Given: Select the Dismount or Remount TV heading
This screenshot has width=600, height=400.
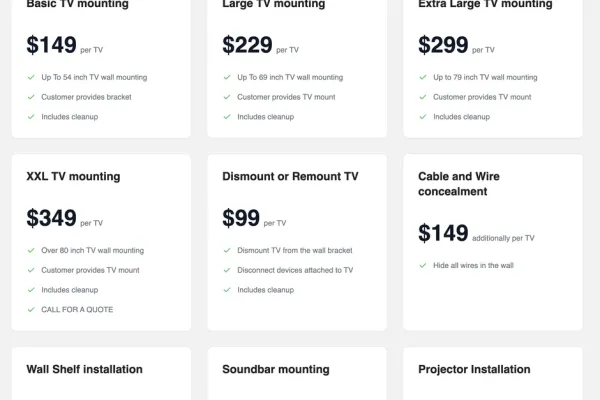Looking at the screenshot, I should 290,176.
